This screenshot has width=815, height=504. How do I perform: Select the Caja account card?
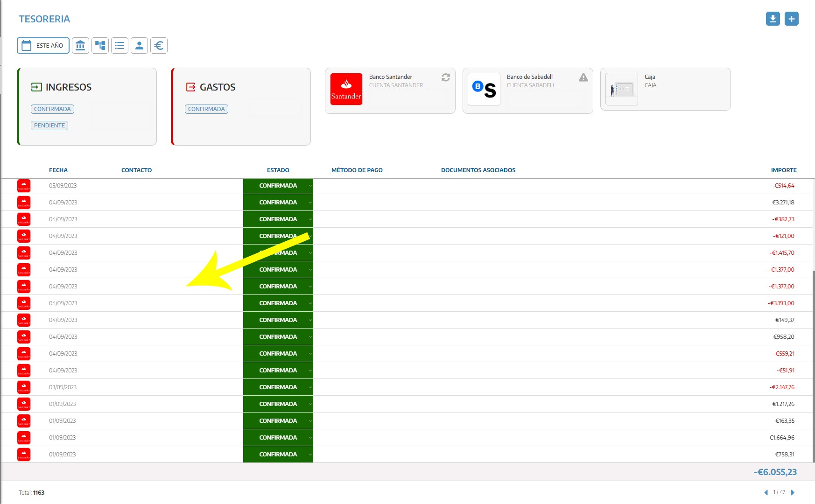665,89
